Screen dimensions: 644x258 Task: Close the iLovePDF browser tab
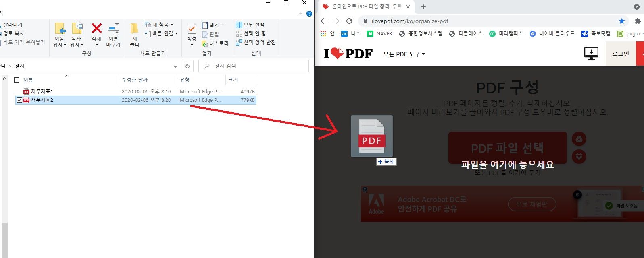click(x=408, y=7)
